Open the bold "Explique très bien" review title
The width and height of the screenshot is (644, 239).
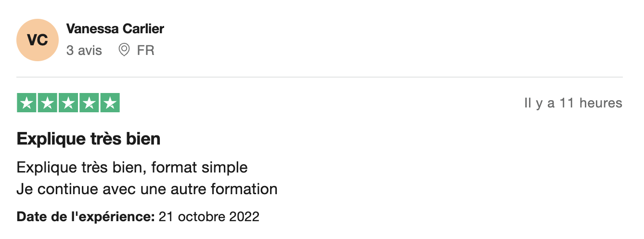[x=89, y=139]
